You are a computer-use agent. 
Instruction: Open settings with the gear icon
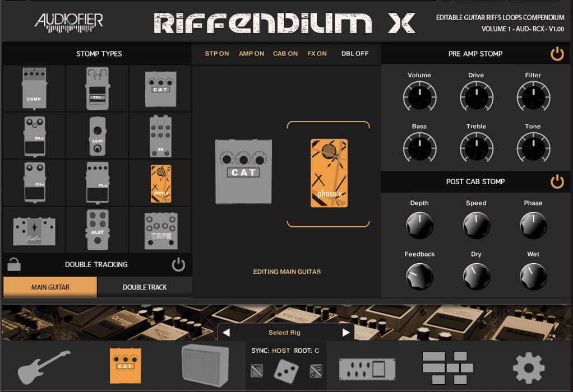[x=528, y=368]
